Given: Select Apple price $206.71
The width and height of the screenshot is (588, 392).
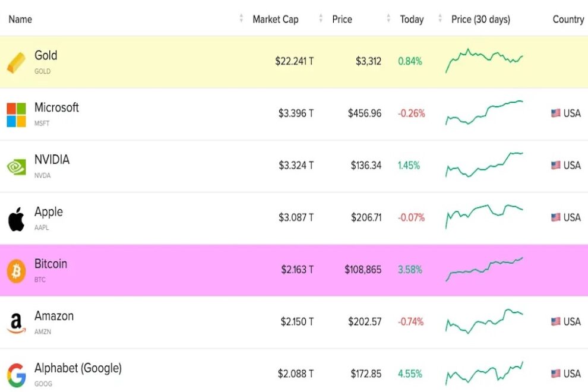Looking at the screenshot, I should (x=366, y=217).
